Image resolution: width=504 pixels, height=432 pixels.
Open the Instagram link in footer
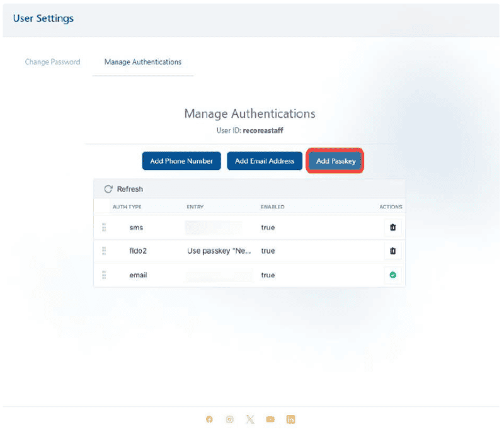pyautogui.click(x=229, y=419)
